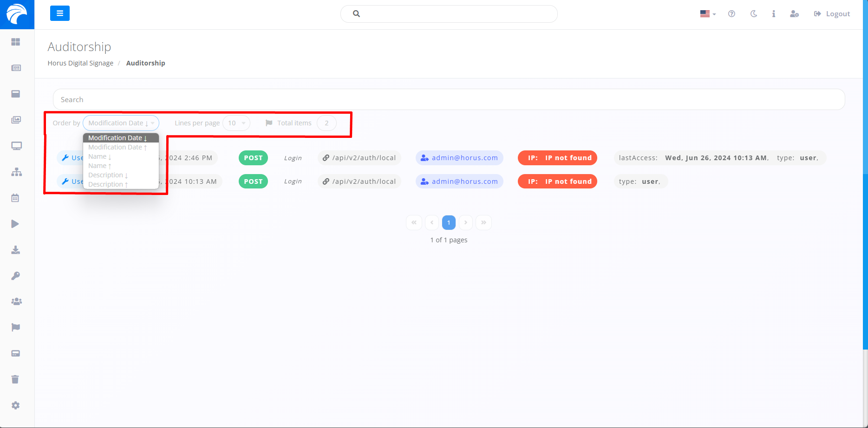Click Horus Digital Signage breadcrumb link
868x428 pixels.
pos(80,63)
